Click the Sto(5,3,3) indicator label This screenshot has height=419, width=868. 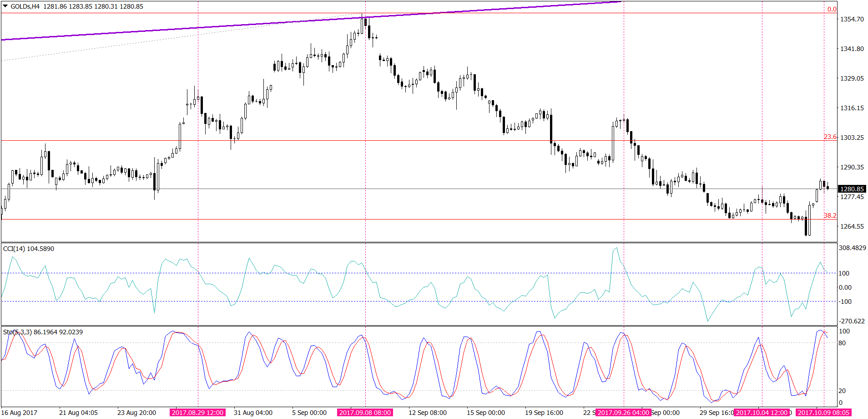(x=43, y=332)
